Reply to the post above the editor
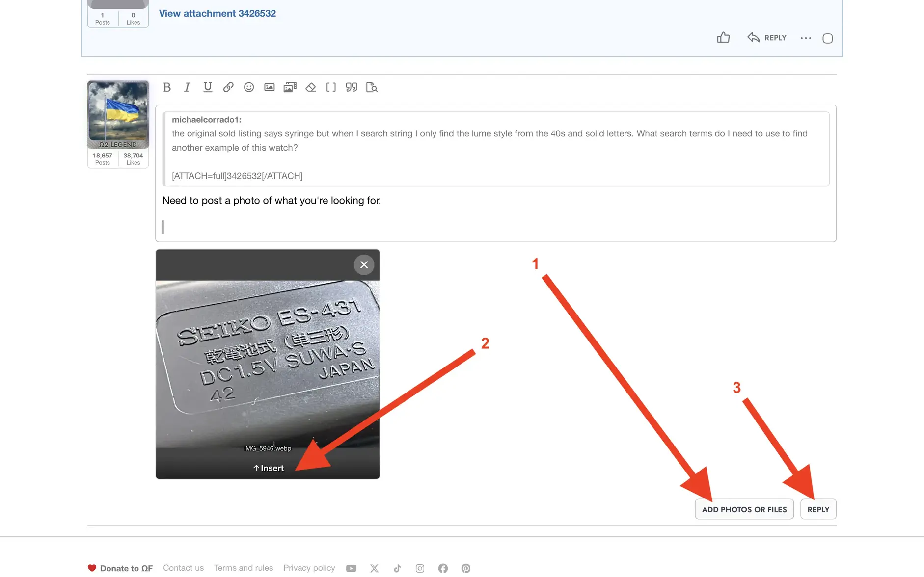The height and width of the screenshot is (577, 924). coord(767,38)
